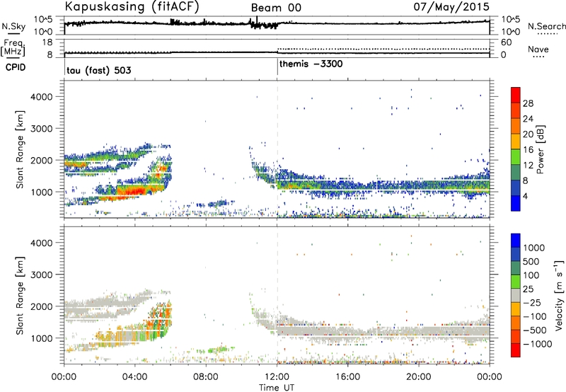Click the blue bottom of the power color bar
The image size is (566, 392).
click(x=516, y=203)
